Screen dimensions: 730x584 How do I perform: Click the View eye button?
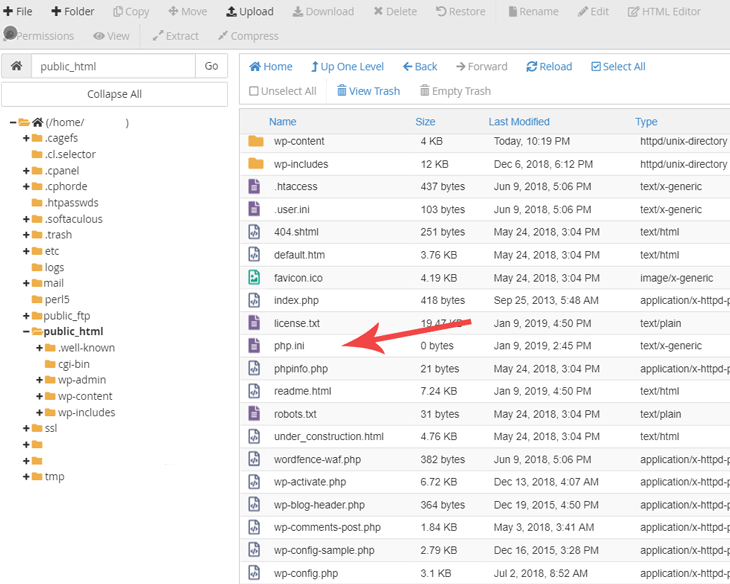111,36
